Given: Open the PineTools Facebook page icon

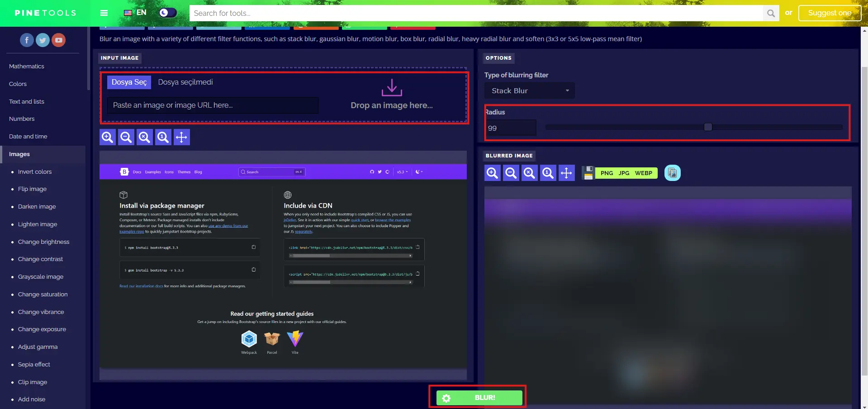Looking at the screenshot, I should 27,40.
